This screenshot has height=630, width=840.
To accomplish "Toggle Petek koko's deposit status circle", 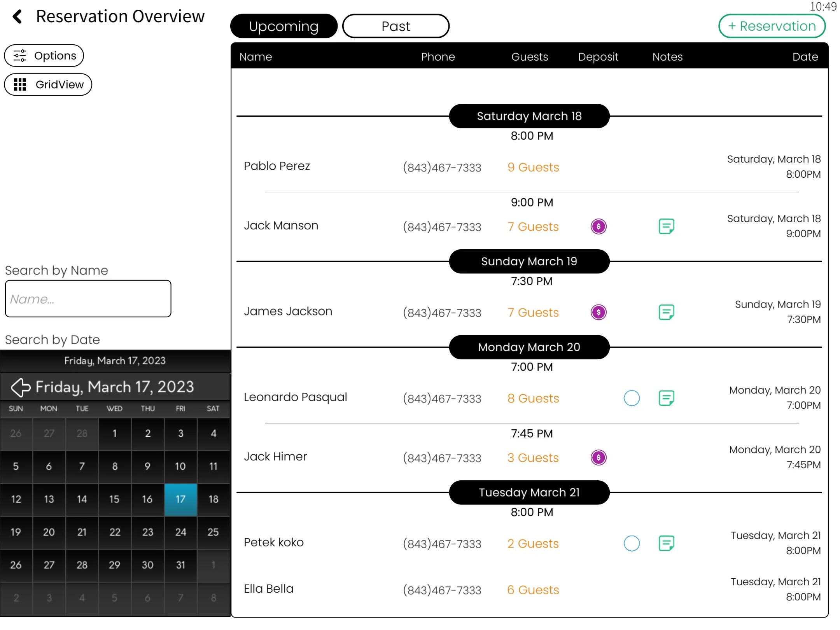I will click(x=631, y=543).
